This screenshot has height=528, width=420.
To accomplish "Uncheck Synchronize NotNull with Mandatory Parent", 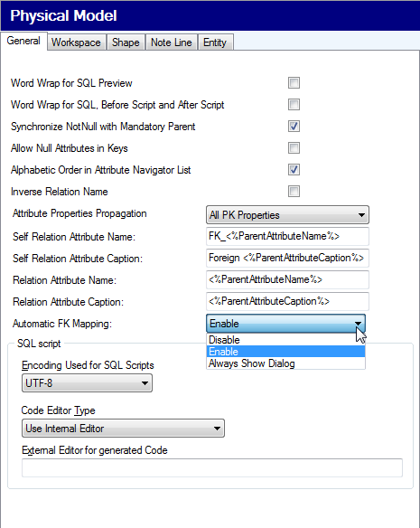I will pyautogui.click(x=294, y=127).
